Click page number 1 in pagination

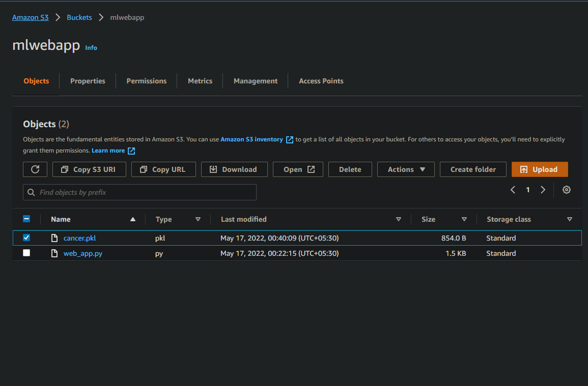527,190
